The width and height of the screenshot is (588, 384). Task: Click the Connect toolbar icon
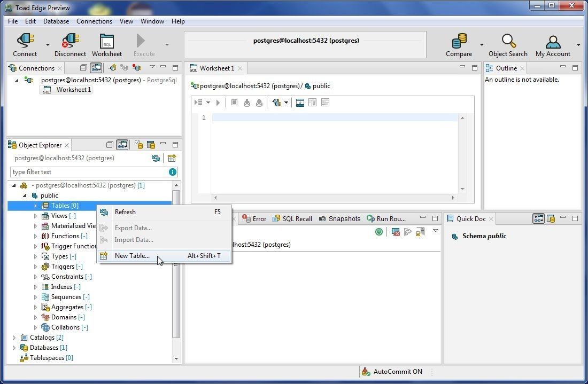click(x=25, y=42)
